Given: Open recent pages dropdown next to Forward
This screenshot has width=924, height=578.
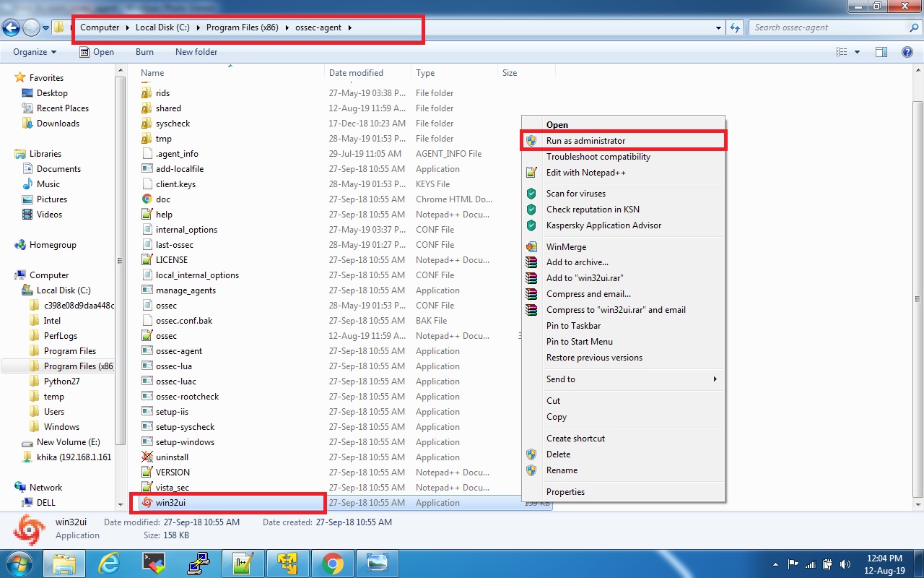Looking at the screenshot, I should (x=45, y=28).
